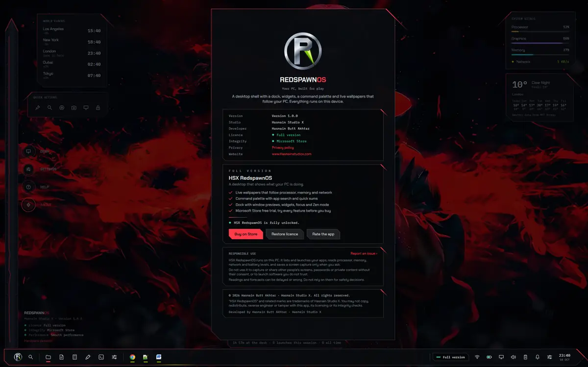Switch to the Word app in dock
Image resolution: width=588 pixels, height=367 pixels.
pyautogui.click(x=159, y=357)
